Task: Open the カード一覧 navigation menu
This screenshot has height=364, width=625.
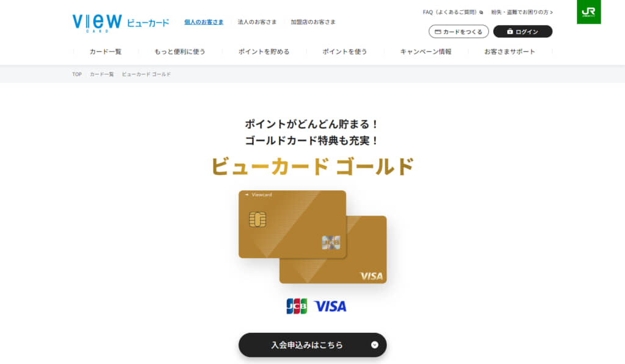Action: coord(106,52)
